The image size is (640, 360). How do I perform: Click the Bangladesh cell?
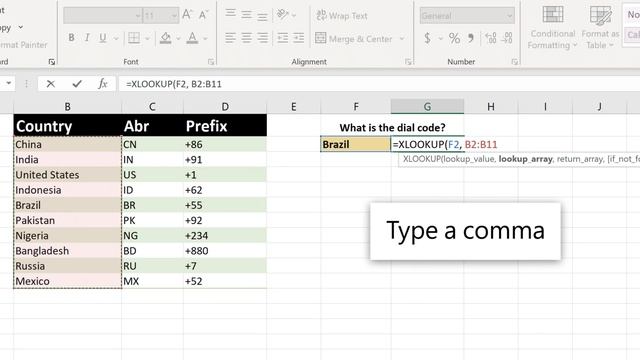67,251
